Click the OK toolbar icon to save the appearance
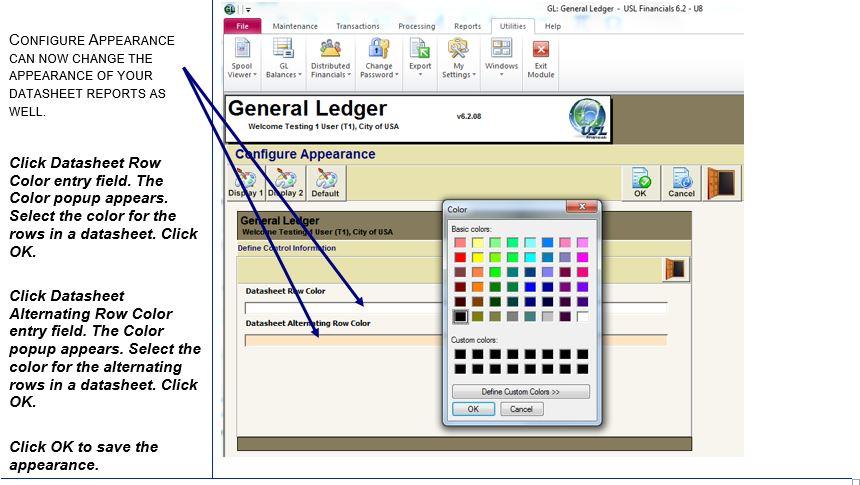This screenshot has width=860, height=485. click(x=640, y=183)
